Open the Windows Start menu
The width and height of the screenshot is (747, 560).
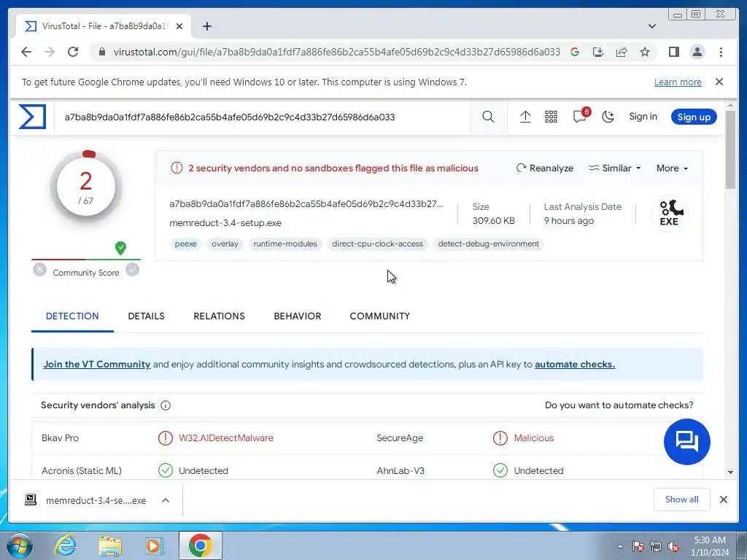pyautogui.click(x=20, y=545)
